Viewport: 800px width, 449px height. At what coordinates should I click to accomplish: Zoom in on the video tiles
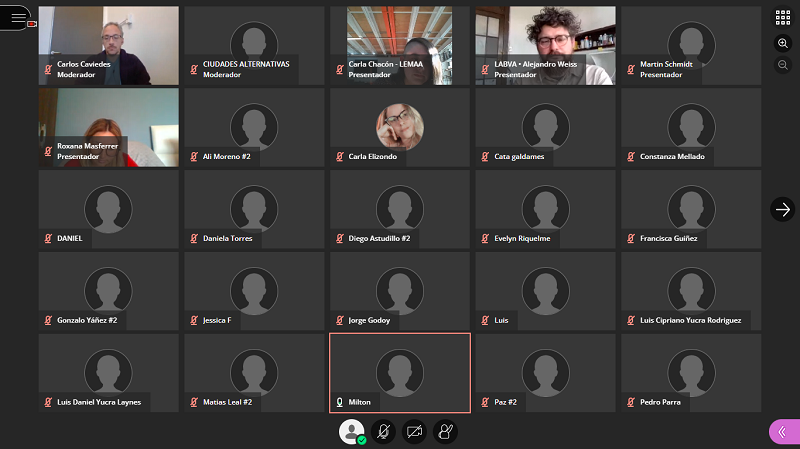click(783, 43)
